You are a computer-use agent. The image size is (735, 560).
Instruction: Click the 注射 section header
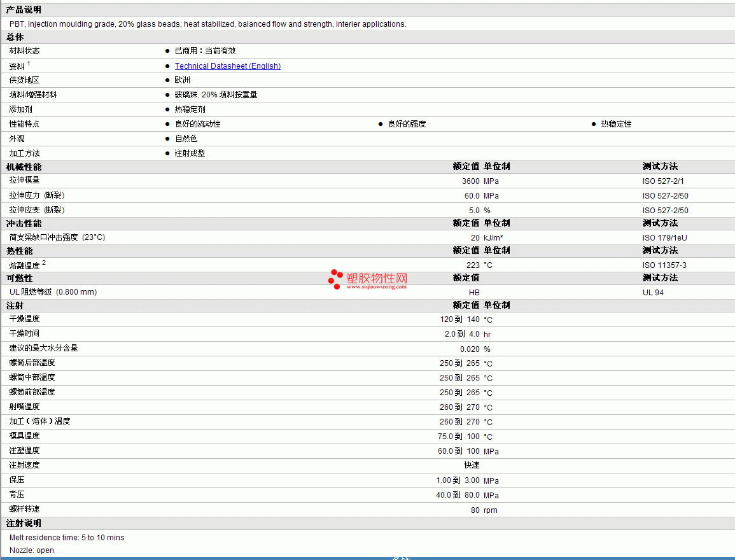coord(15,305)
